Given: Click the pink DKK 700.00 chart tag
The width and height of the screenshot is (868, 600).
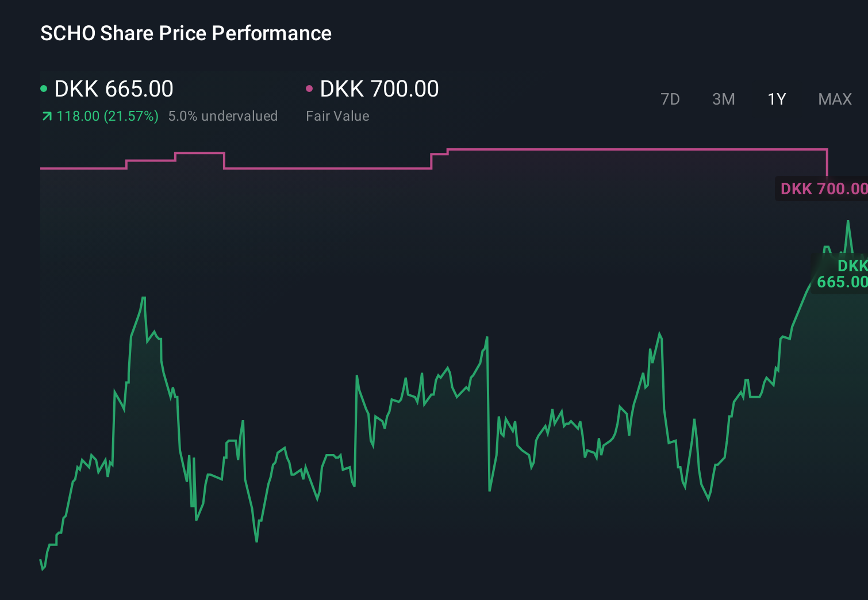Looking at the screenshot, I should tap(823, 189).
